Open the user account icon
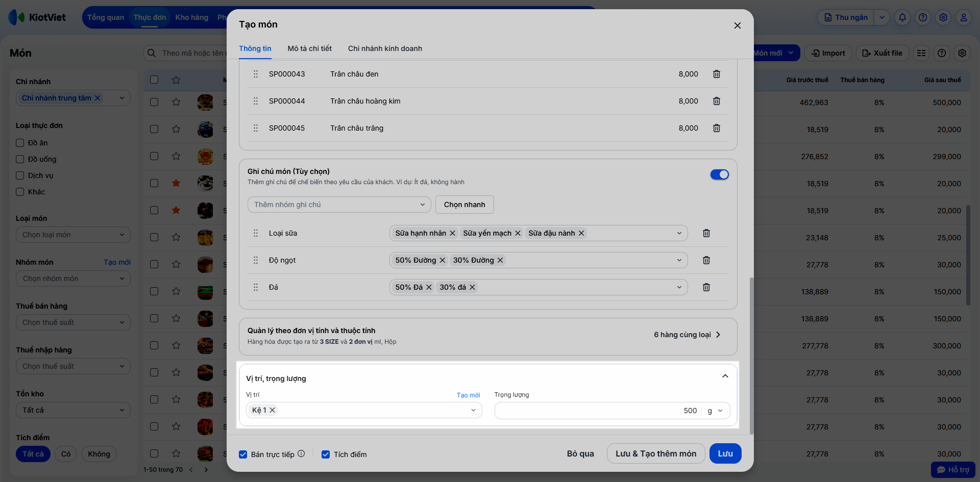This screenshot has height=482, width=980. point(964,17)
